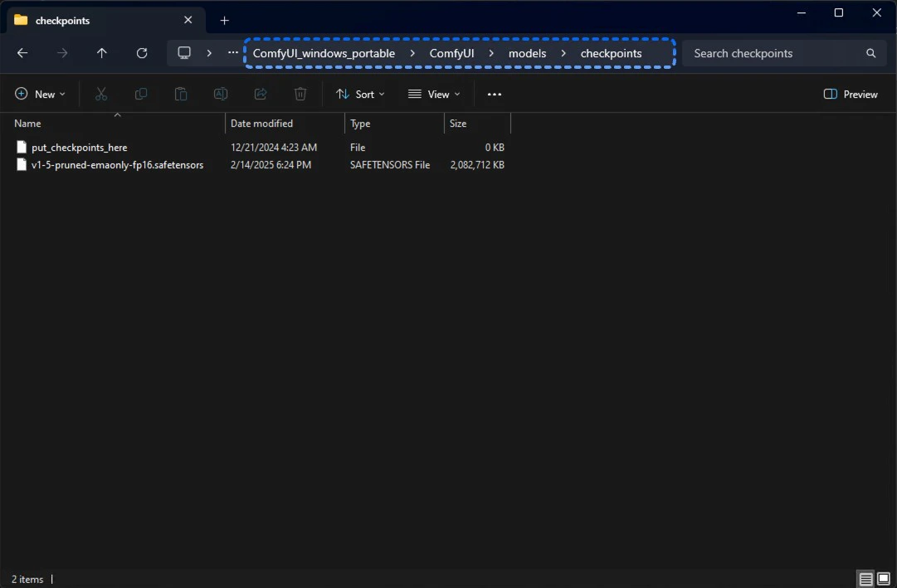This screenshot has height=588, width=897.
Task: Switch to large thumbnails view in the status bar
Action: (885, 579)
